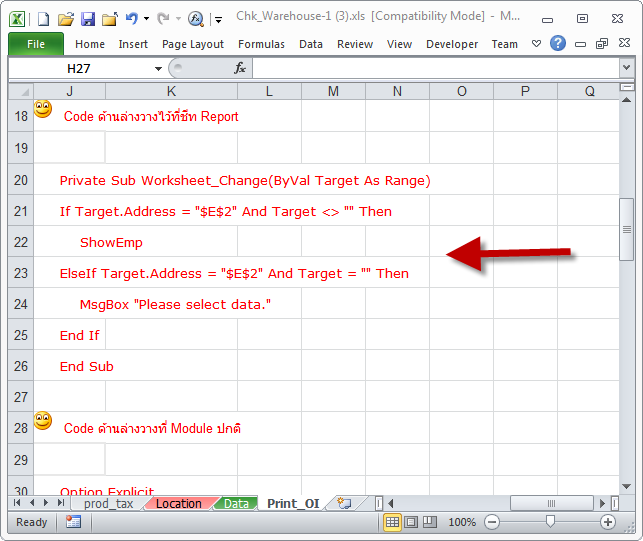Open Excel Help question mark icon

point(558,44)
